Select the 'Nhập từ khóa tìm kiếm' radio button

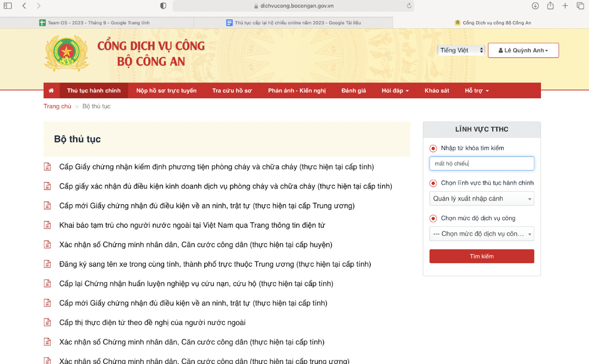pyautogui.click(x=433, y=148)
